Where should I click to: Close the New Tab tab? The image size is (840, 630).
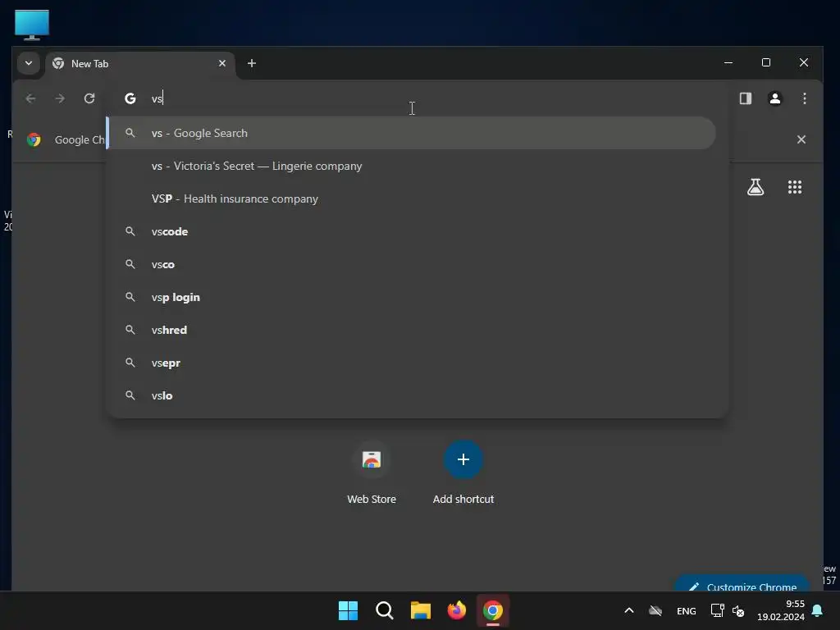tap(221, 63)
